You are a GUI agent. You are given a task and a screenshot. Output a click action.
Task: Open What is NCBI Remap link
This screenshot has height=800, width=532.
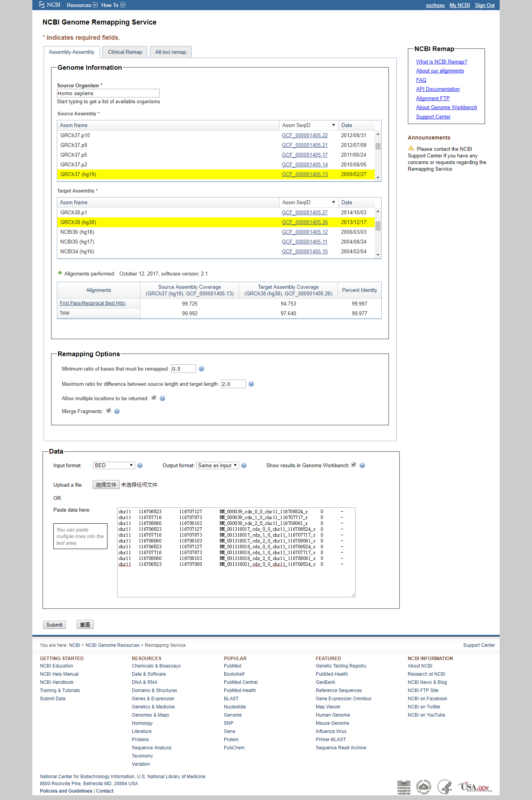[x=441, y=62]
